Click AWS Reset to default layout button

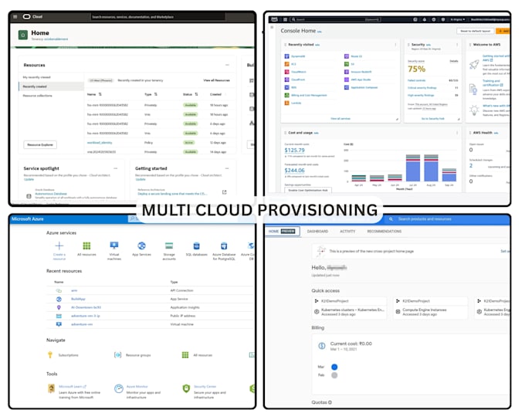click(475, 31)
